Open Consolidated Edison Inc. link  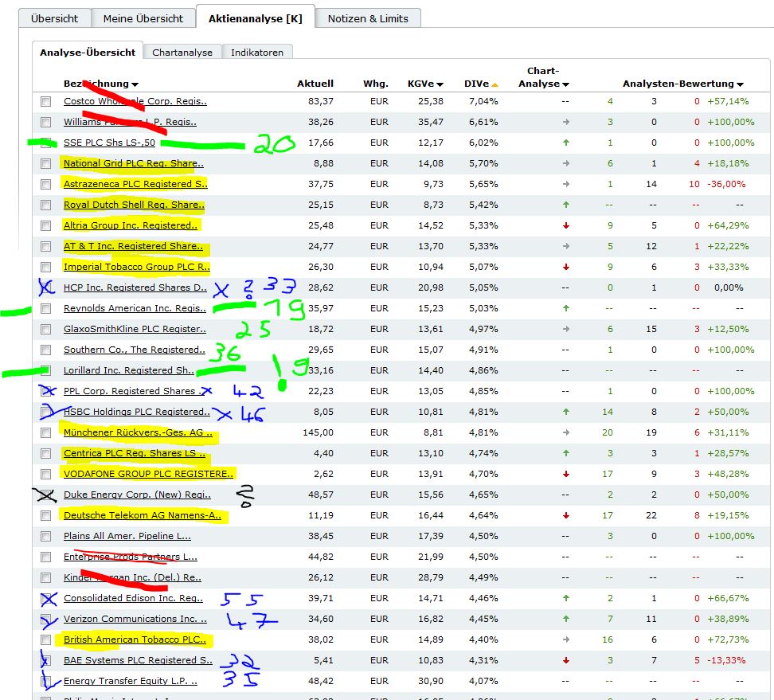(133, 598)
